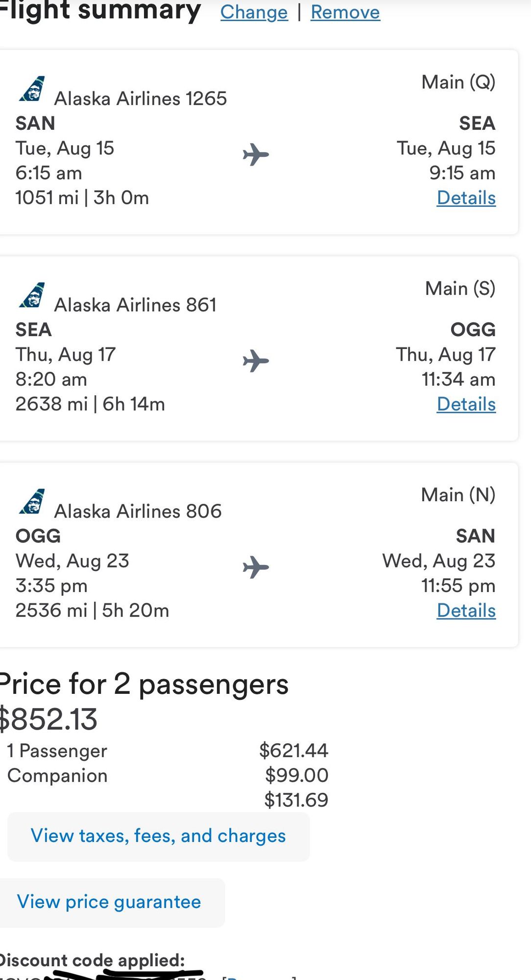
Task: Open the Change flight link
Action: point(254,12)
